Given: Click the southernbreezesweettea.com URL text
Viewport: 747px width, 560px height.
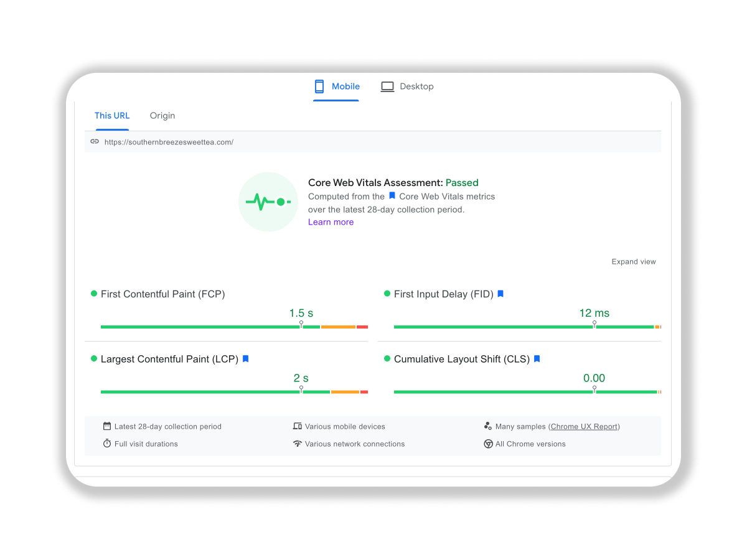Looking at the screenshot, I should [169, 142].
